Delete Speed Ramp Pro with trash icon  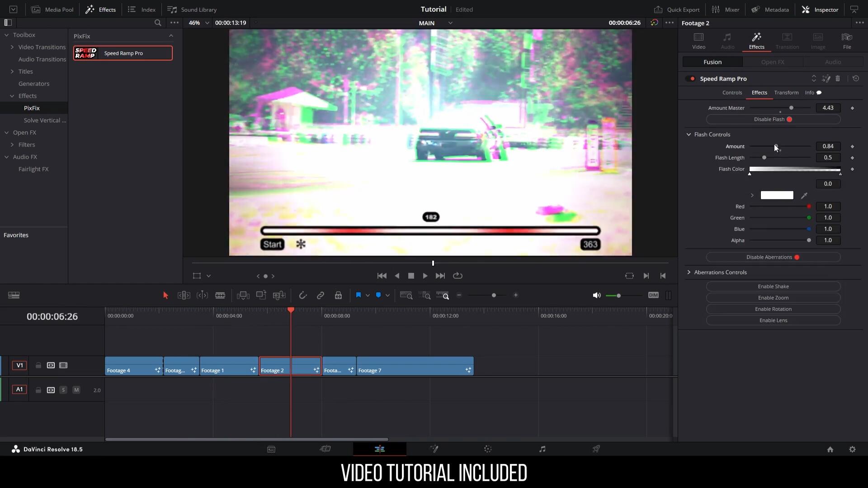(838, 79)
